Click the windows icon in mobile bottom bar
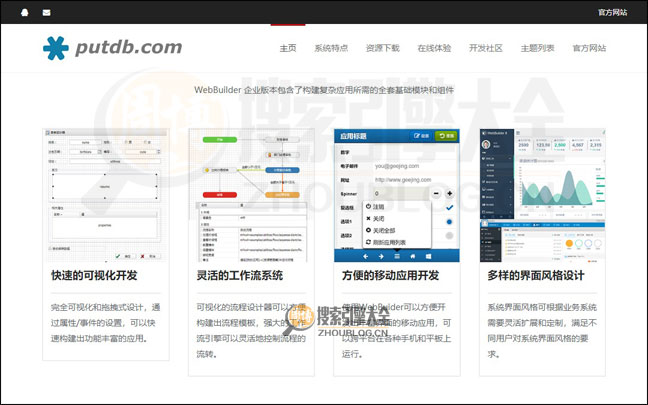 [x=429, y=256]
